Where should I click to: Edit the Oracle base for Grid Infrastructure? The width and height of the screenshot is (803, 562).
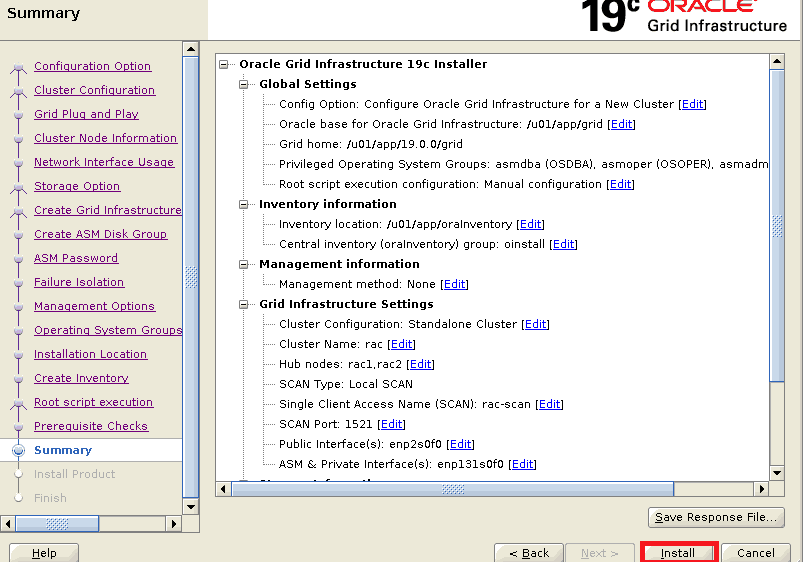[621, 124]
